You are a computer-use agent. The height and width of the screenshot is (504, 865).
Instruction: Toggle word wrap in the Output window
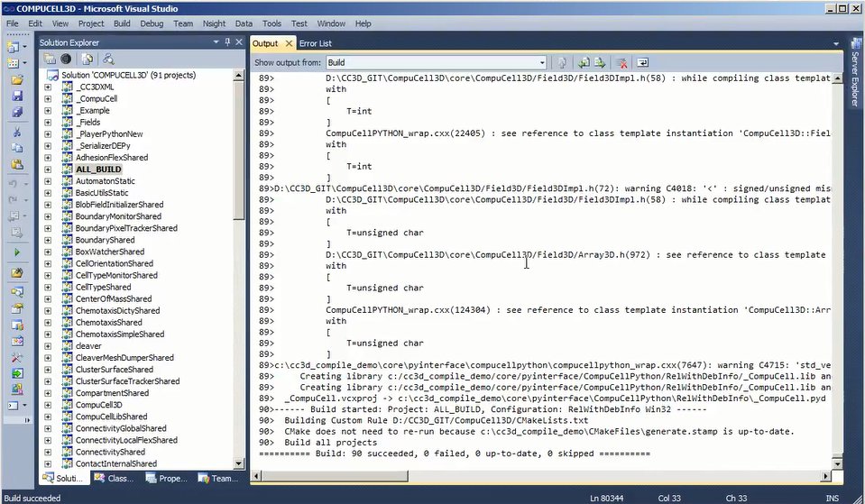[643, 62]
